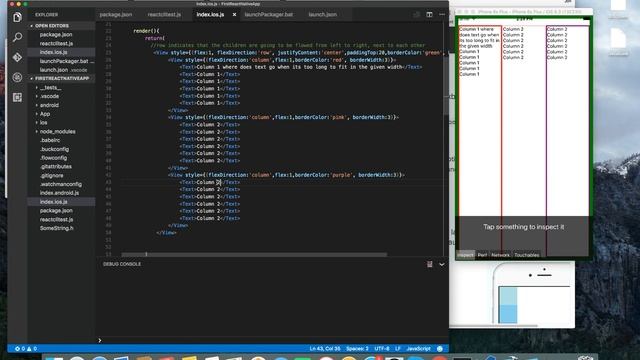Screen dimensions: 640x360
Task: Click the render(){ line in editor
Action: [146, 31]
